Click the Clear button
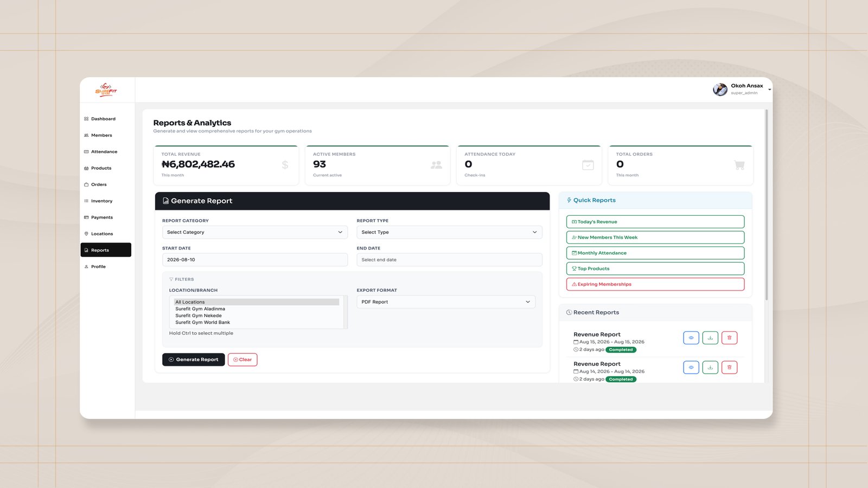Viewport: 868px width, 488px height. click(x=242, y=359)
